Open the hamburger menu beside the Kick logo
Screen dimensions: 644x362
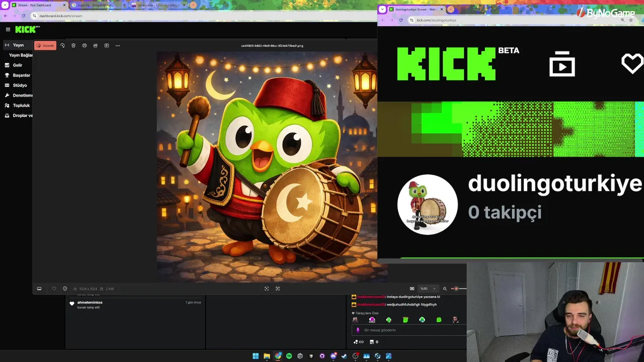click(x=8, y=30)
